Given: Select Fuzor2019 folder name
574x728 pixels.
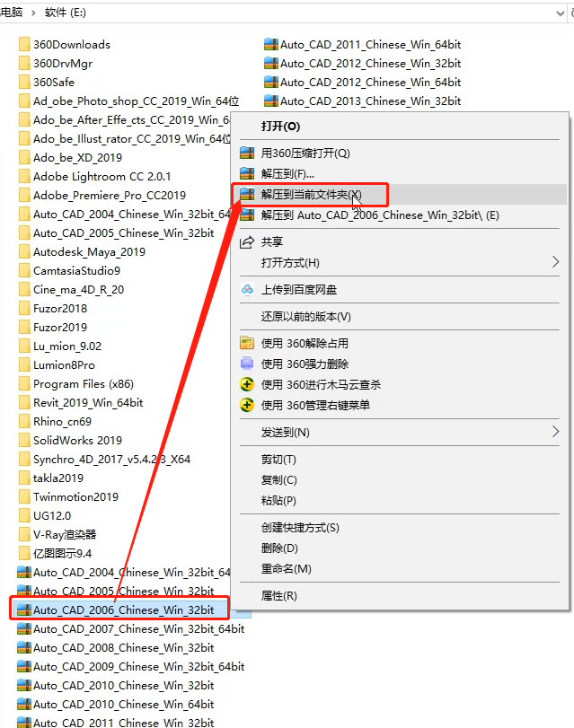Looking at the screenshot, I should pos(60,328).
